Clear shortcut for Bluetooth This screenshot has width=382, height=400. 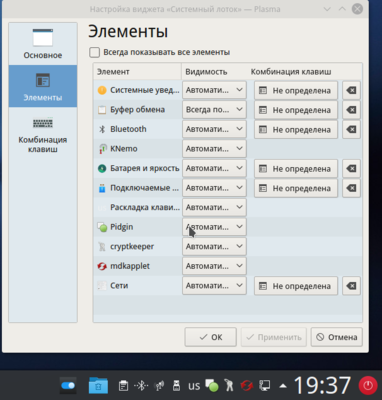coord(351,129)
